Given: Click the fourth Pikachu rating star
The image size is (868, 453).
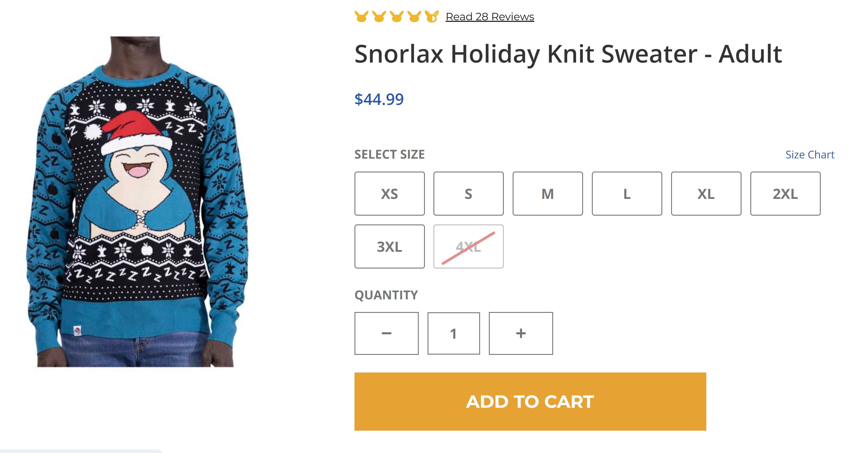Looking at the screenshot, I should 414,16.
